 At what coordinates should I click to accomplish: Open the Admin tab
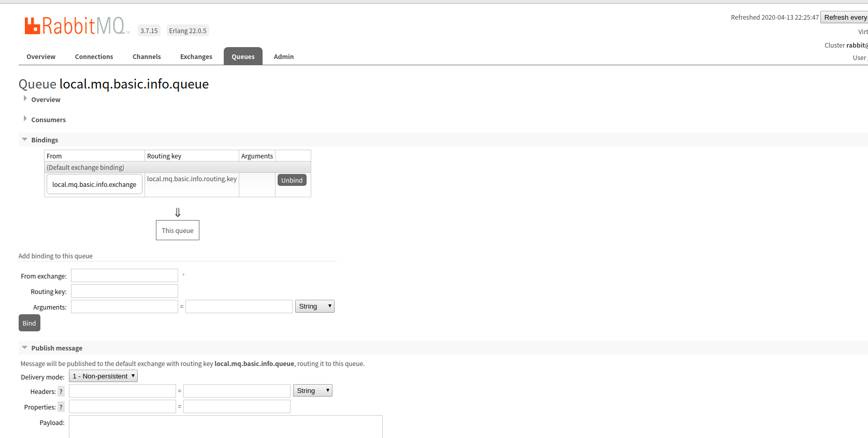pyautogui.click(x=283, y=57)
